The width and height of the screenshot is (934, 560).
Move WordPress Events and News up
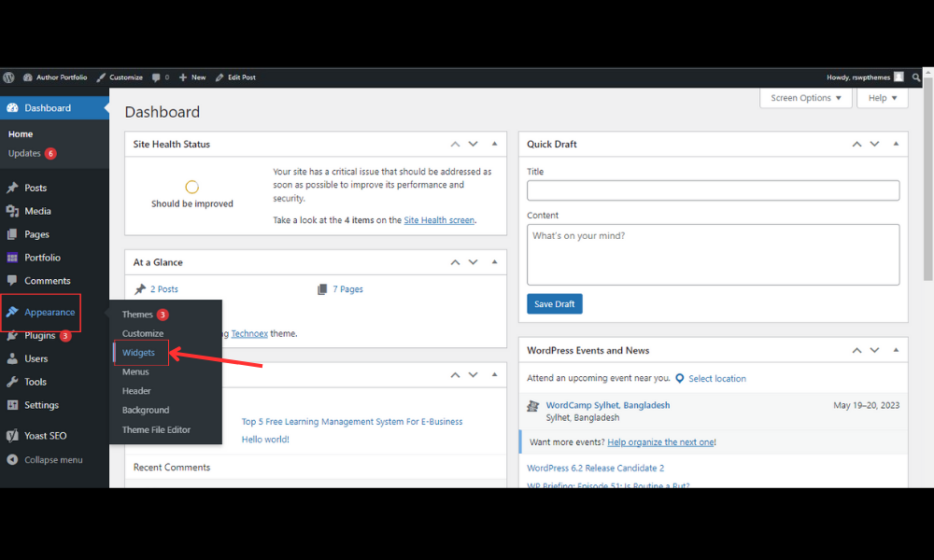[856, 351]
